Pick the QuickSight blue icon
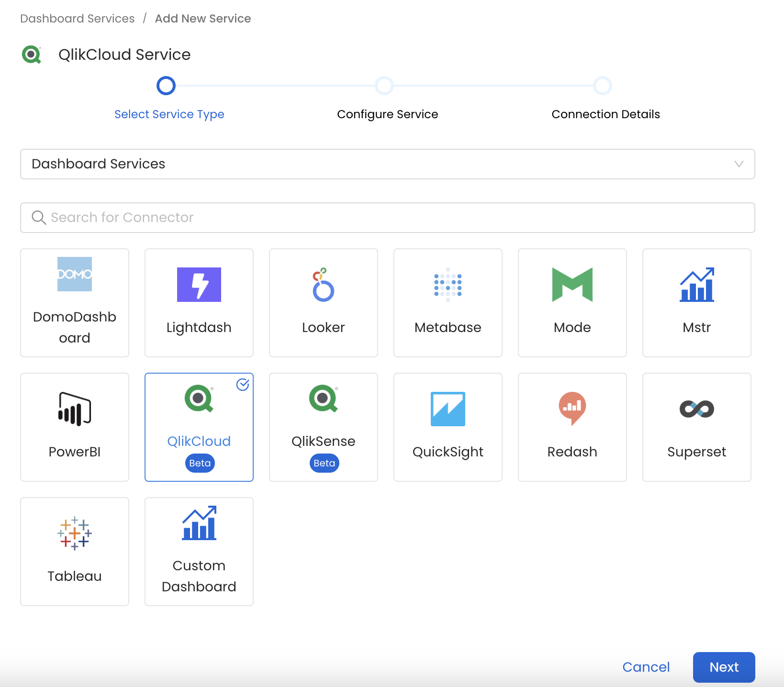This screenshot has height=687, width=784. click(448, 409)
